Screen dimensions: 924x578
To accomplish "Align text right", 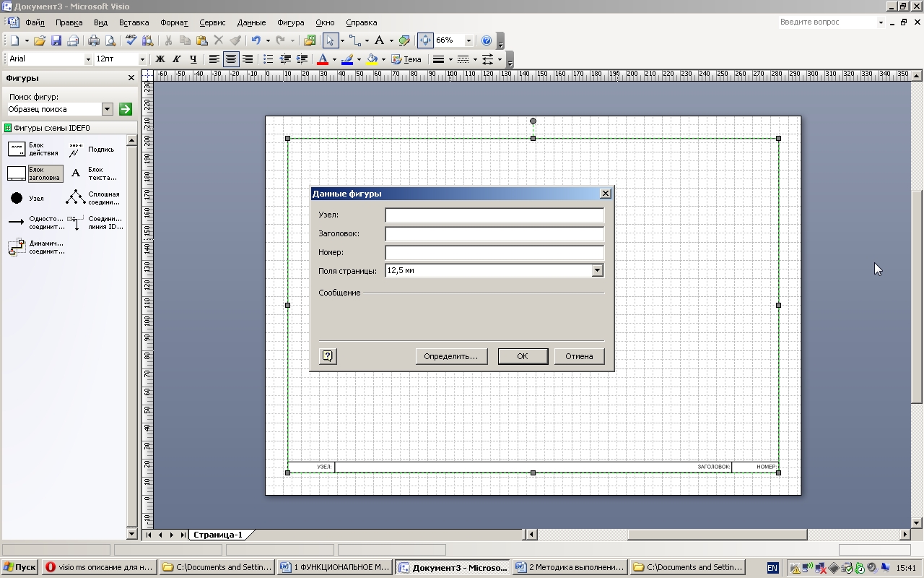I will pyautogui.click(x=248, y=59).
